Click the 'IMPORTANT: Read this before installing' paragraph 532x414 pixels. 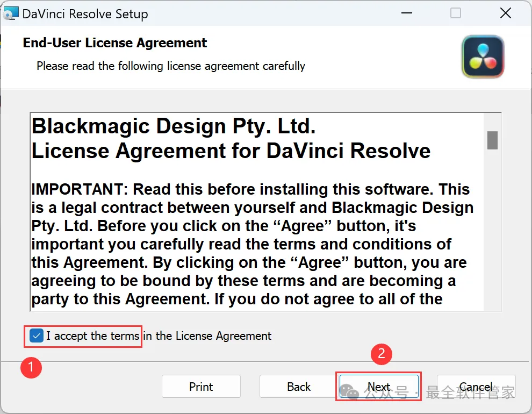tap(252, 244)
